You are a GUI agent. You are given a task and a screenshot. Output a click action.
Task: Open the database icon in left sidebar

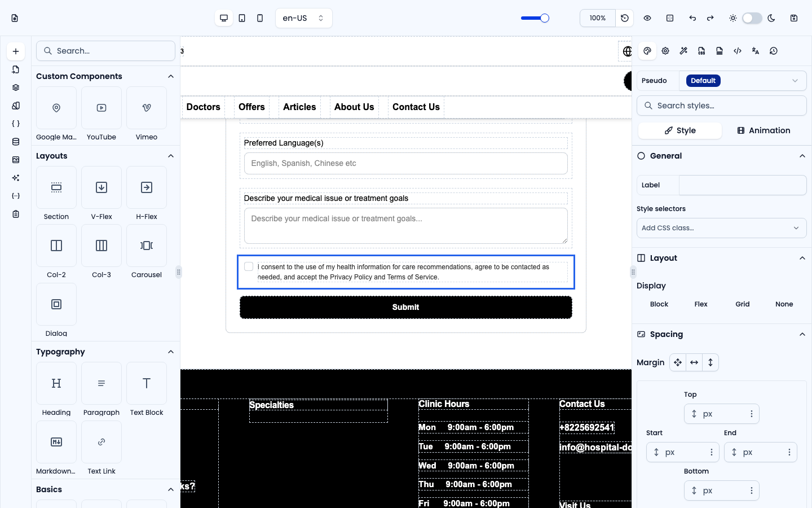click(16, 142)
